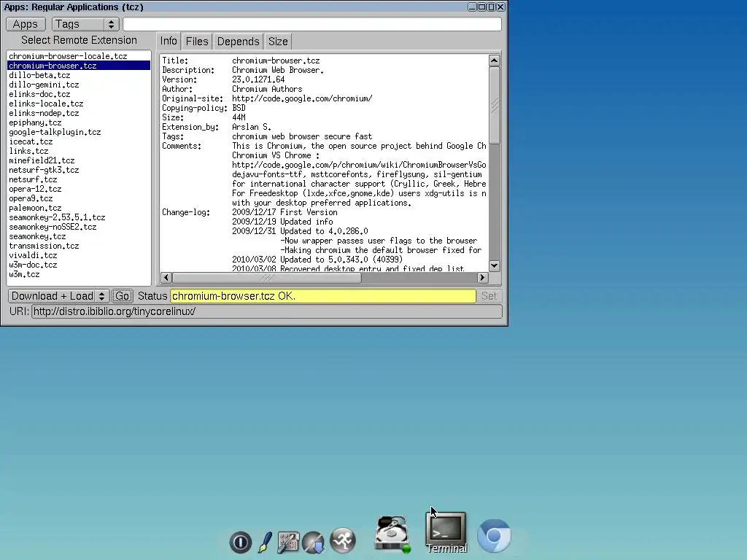Open Apps download icon in dock
The height and width of the screenshot is (560, 747).
pyautogui.click(x=314, y=542)
